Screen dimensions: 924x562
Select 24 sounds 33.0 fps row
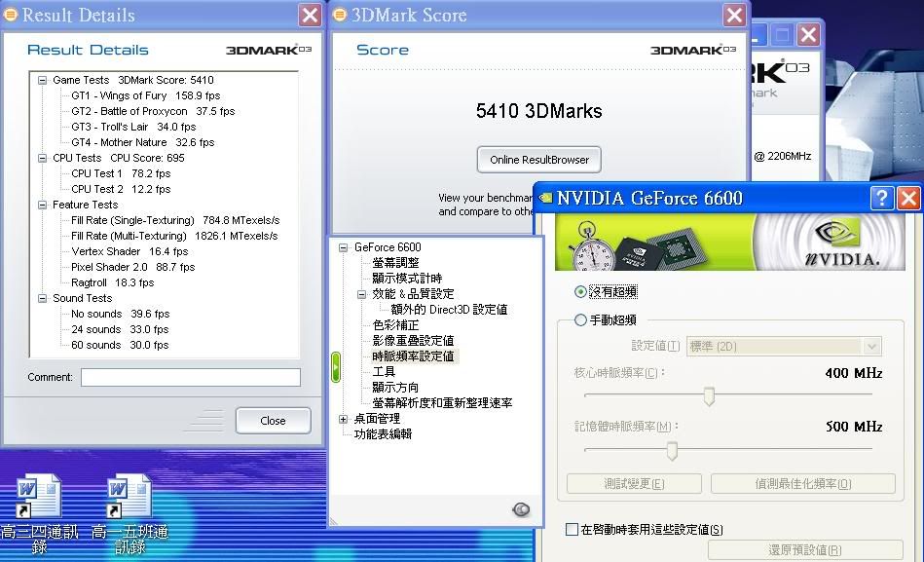click(x=120, y=329)
